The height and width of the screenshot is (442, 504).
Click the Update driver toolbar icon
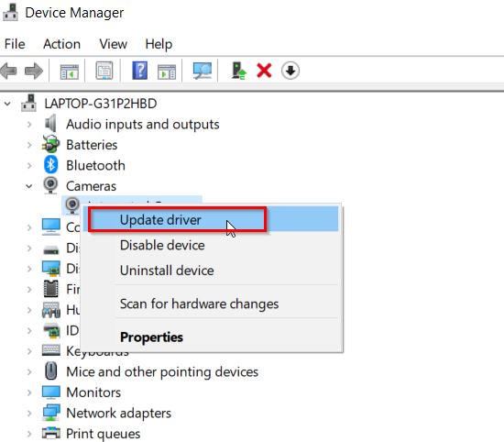point(239,71)
